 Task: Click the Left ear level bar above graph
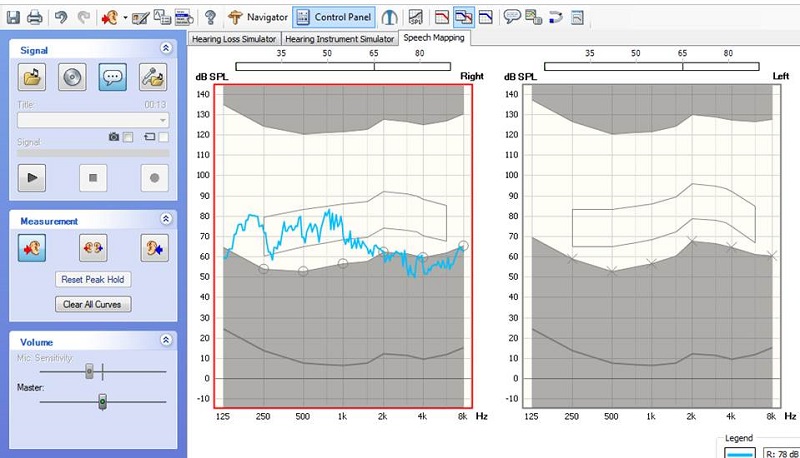point(652,66)
